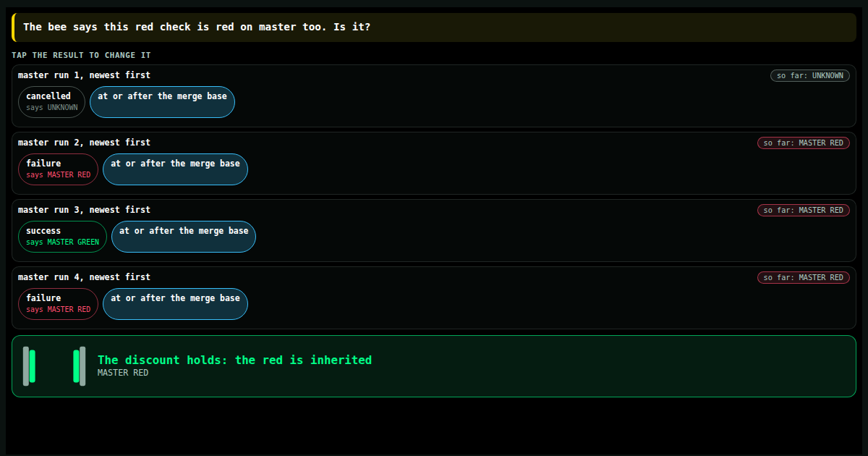Image resolution: width=868 pixels, height=456 pixels.
Task: Choose the merge base pill in master run 4
Action: point(175,304)
